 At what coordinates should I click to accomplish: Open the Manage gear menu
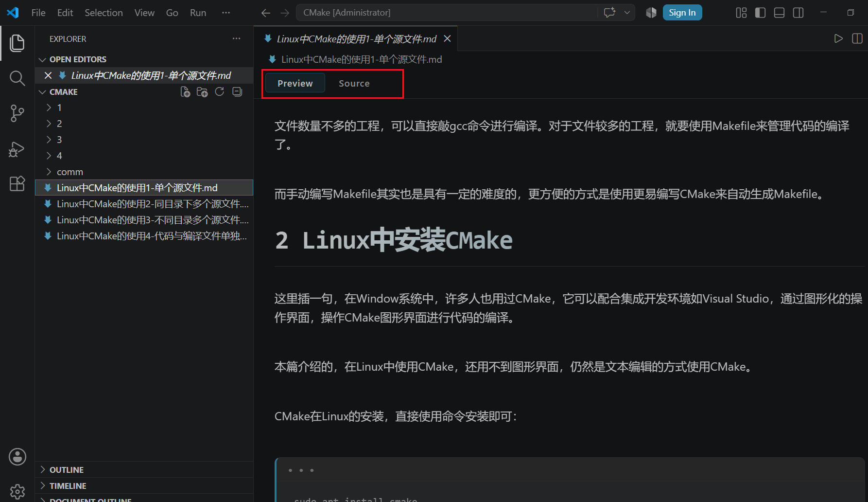[17, 491]
